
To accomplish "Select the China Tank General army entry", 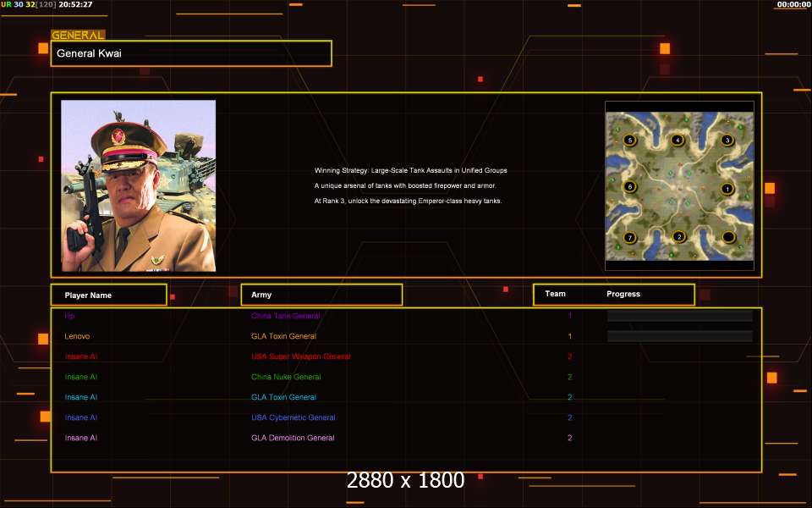I will (285, 316).
